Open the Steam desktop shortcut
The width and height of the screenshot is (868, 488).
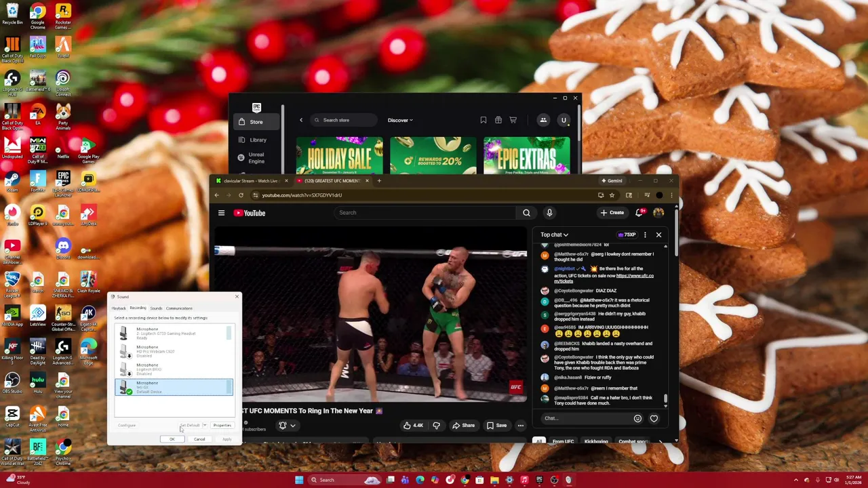tap(12, 182)
